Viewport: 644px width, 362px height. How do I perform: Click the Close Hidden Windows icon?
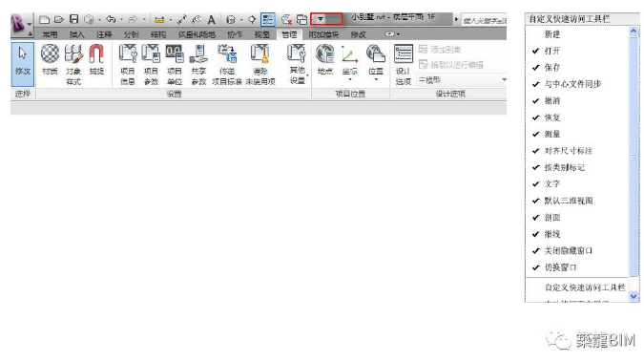point(286,19)
